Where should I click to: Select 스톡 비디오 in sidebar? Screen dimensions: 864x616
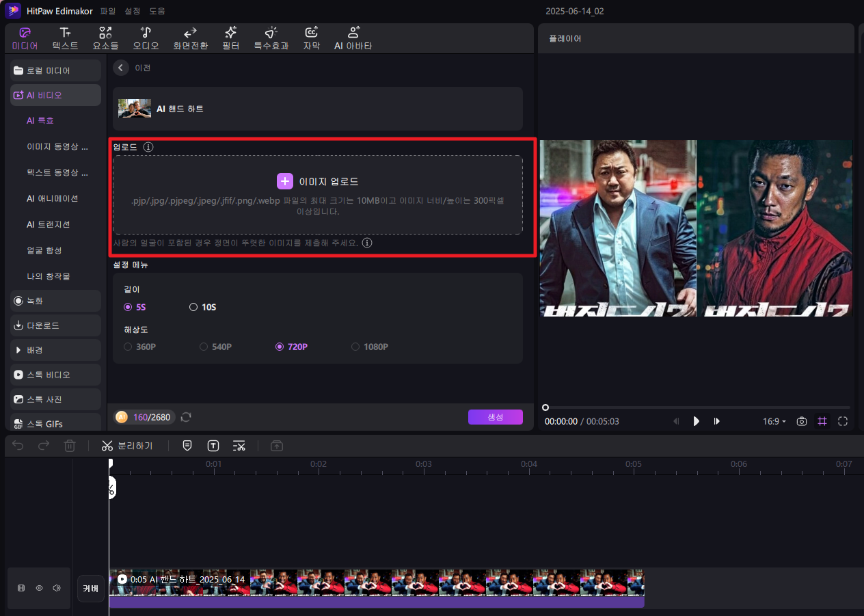[x=55, y=375]
